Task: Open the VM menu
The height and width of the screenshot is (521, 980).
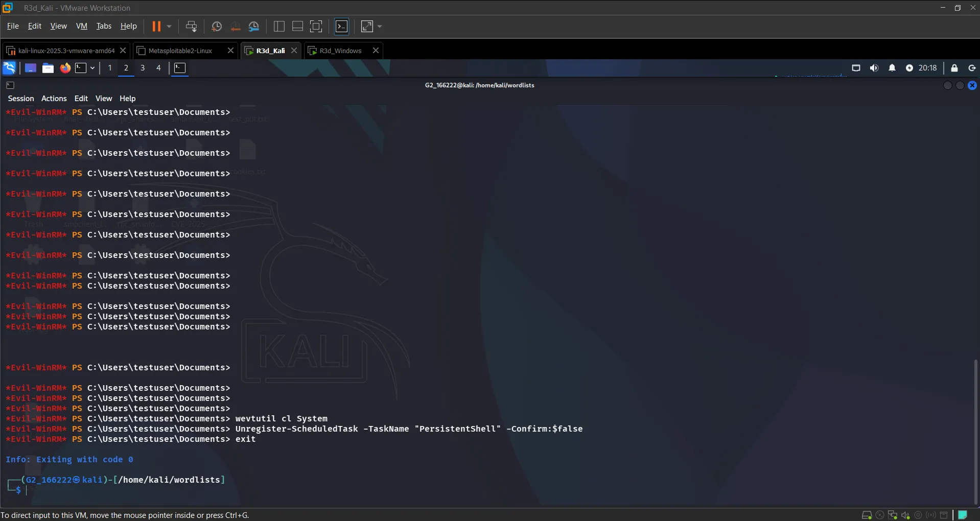Action: tap(82, 26)
